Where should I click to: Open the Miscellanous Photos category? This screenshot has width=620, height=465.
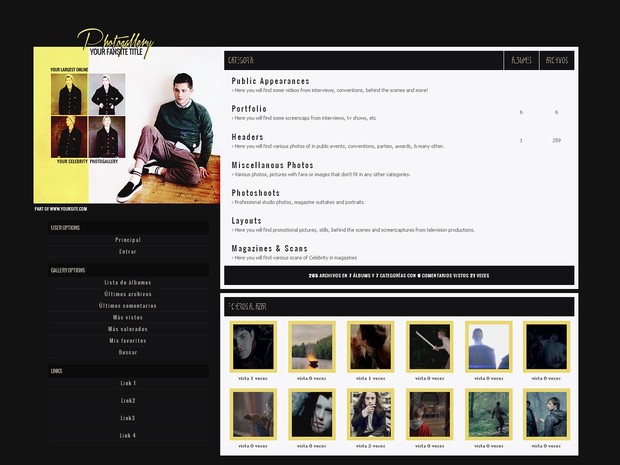272,165
